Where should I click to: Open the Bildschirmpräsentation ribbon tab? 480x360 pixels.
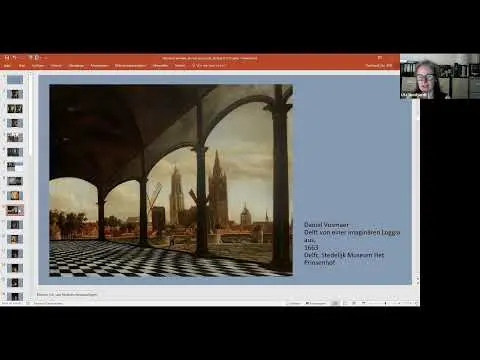point(130,66)
